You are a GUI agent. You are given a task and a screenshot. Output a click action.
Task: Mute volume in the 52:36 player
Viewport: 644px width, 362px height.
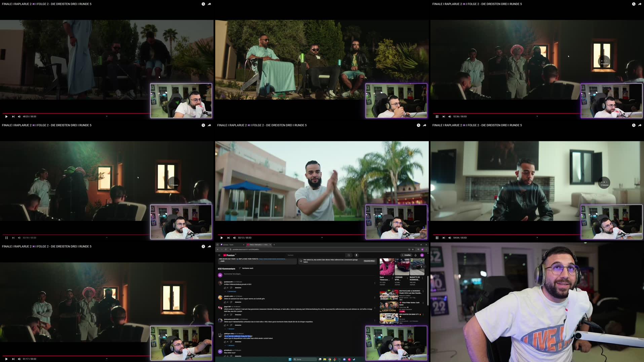point(450,117)
